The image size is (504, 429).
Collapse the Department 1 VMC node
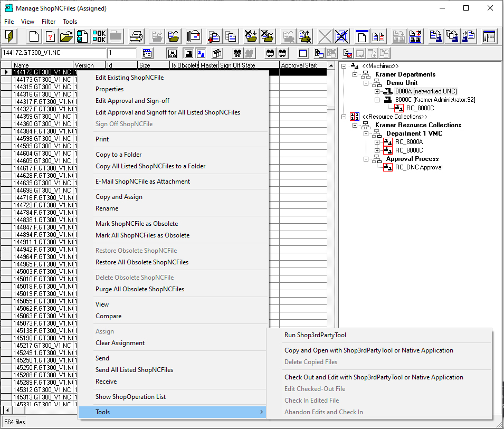click(366, 134)
